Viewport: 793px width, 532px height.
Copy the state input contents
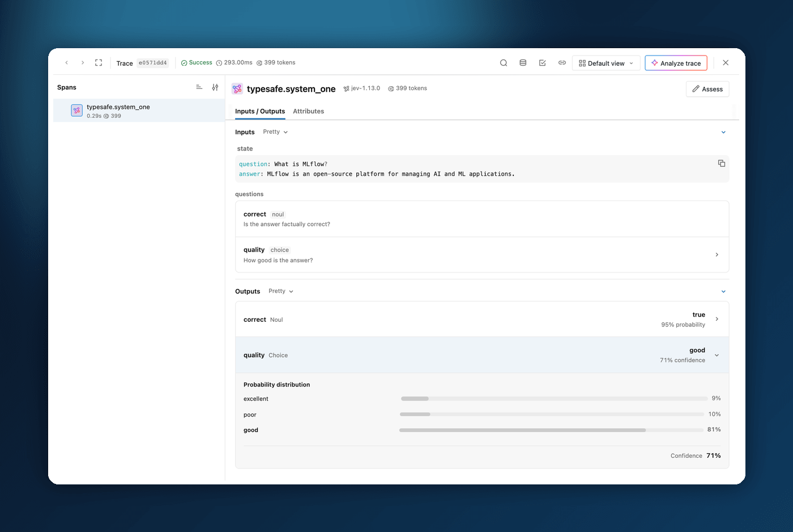point(722,163)
